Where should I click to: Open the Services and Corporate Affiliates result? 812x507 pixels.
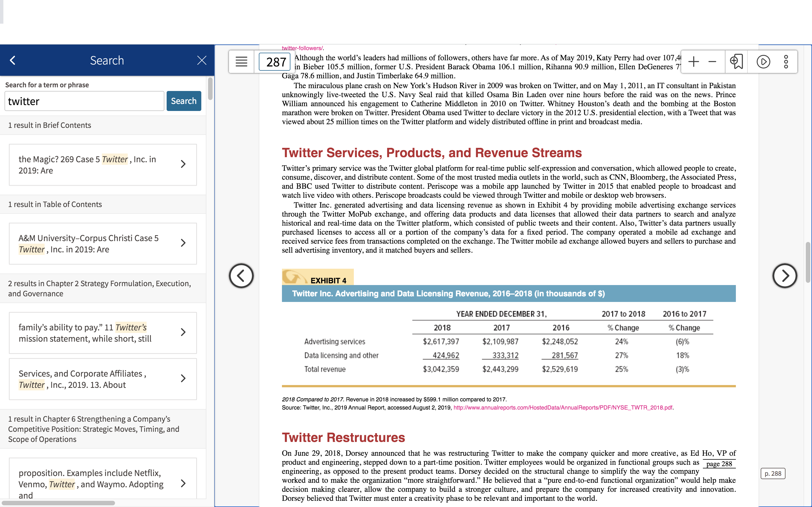[103, 379]
